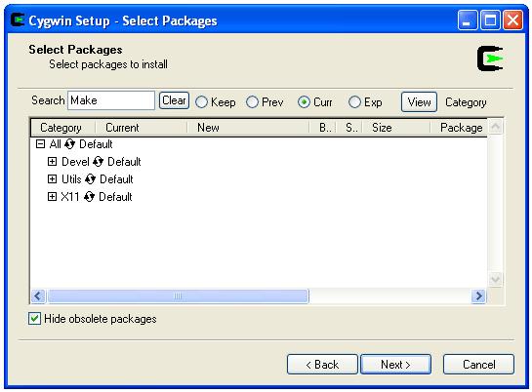This screenshot has height=392, width=532.
Task: Click the B.. column header
Action: (322, 128)
